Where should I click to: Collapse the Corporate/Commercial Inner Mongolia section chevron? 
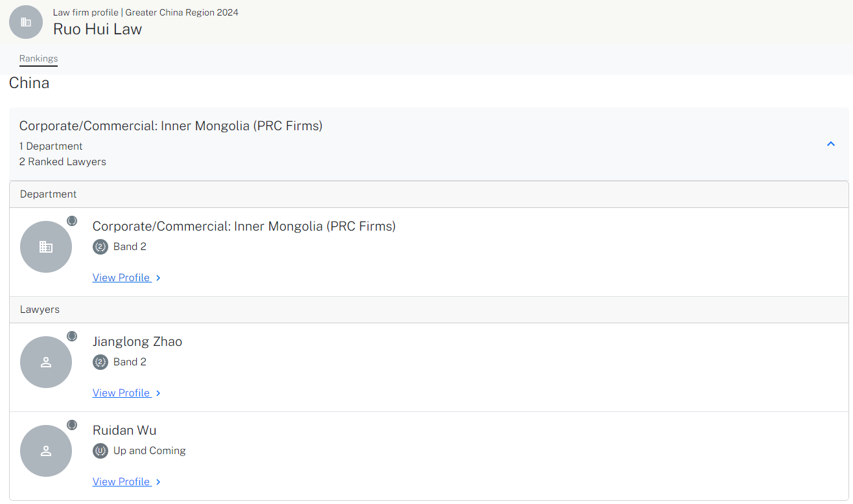831,144
